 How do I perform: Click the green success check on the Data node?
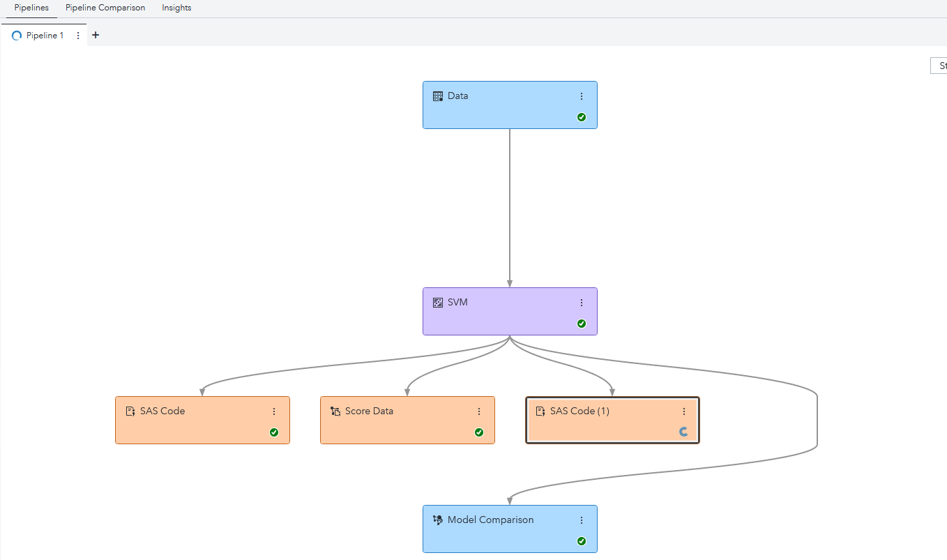click(x=582, y=116)
